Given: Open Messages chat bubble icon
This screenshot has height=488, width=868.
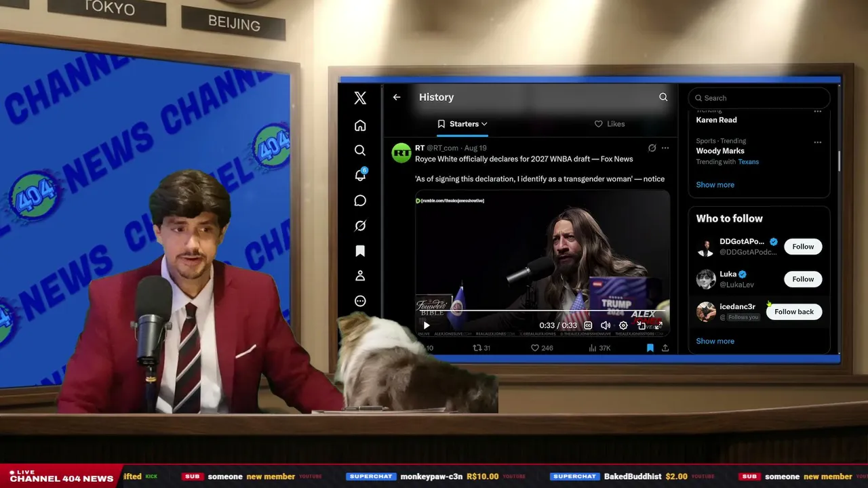Looking at the screenshot, I should 360,201.
